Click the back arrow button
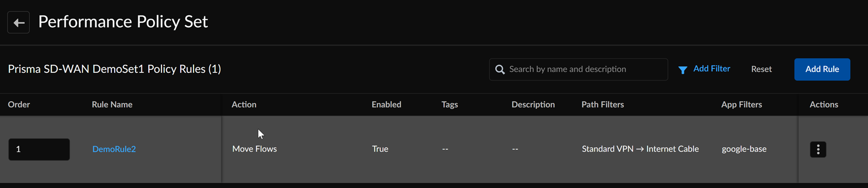The width and height of the screenshot is (868, 188). pyautogui.click(x=19, y=23)
